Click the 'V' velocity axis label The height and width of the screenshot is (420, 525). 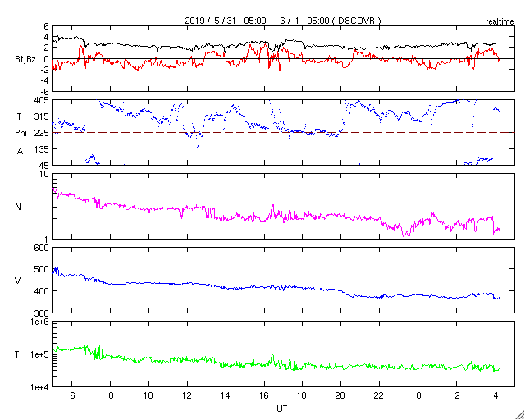tap(18, 281)
